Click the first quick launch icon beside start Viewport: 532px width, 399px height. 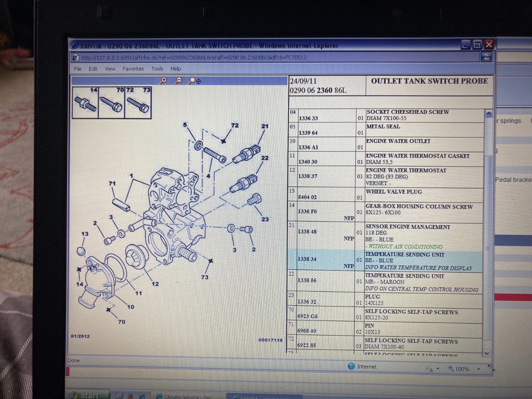pyautogui.click(x=119, y=396)
